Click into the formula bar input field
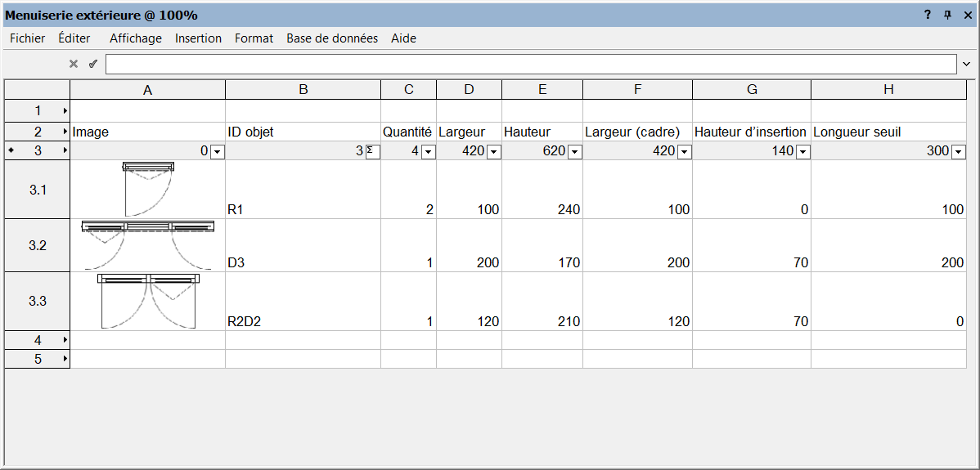The image size is (980, 470). tap(531, 65)
